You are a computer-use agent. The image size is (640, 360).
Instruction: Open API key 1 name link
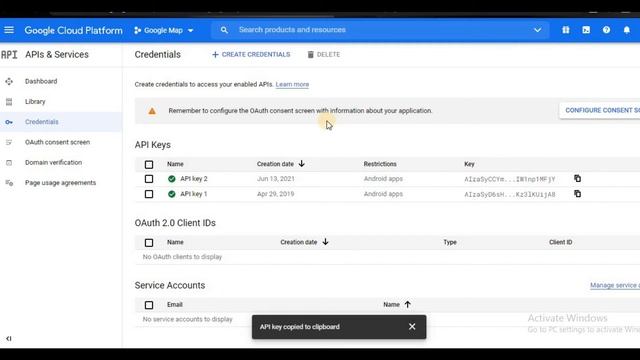click(194, 194)
